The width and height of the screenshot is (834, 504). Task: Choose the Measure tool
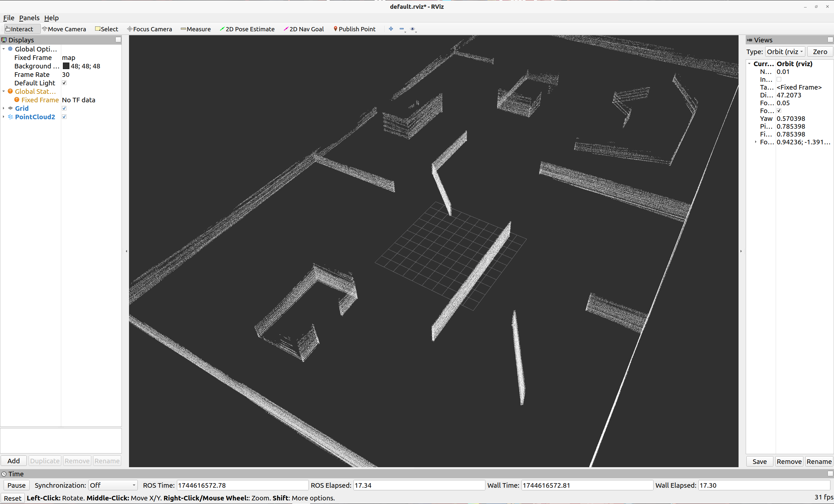click(x=196, y=29)
